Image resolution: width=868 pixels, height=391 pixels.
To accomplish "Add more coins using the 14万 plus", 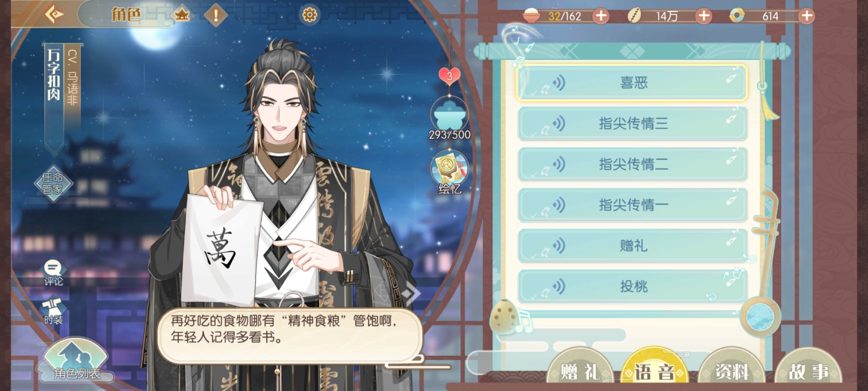I will tap(704, 16).
